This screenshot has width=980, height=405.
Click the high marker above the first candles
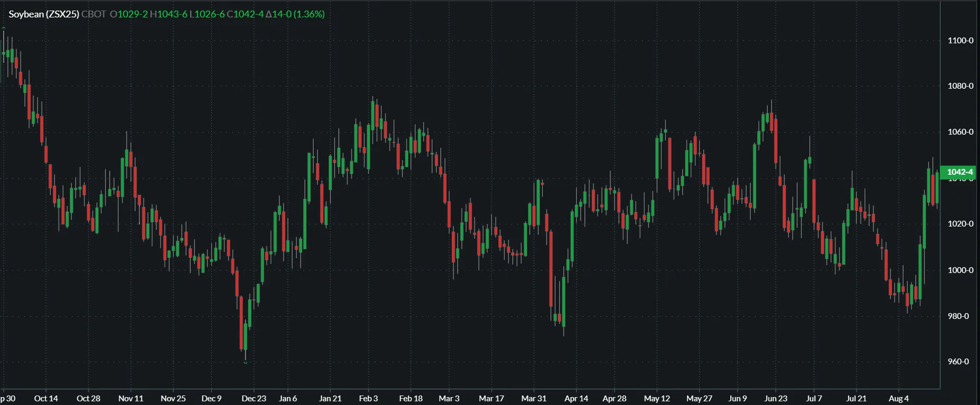(4, 28)
